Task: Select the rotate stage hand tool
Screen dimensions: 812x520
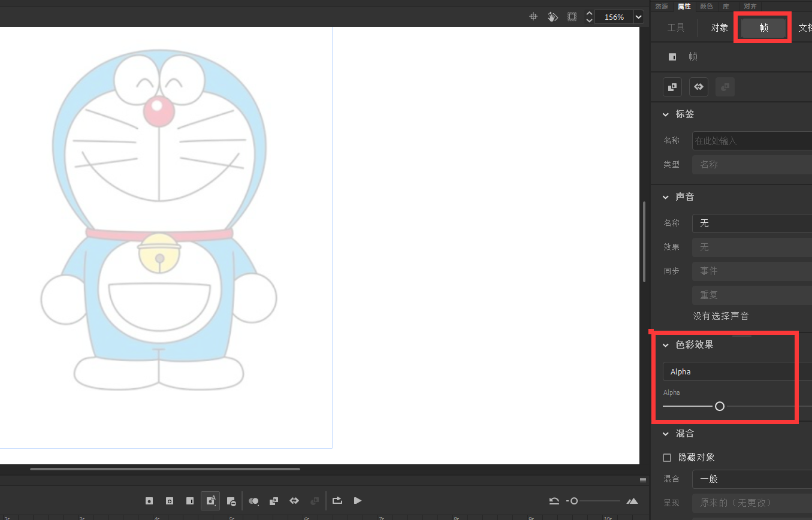Action: coord(553,17)
